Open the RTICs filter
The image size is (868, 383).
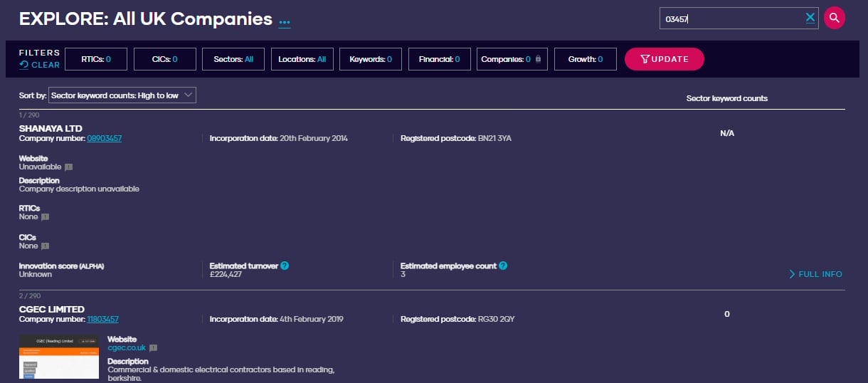[x=96, y=59]
